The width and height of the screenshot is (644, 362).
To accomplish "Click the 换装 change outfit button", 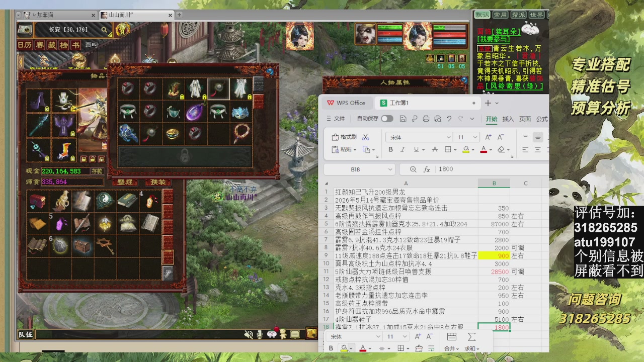I will point(157,183).
